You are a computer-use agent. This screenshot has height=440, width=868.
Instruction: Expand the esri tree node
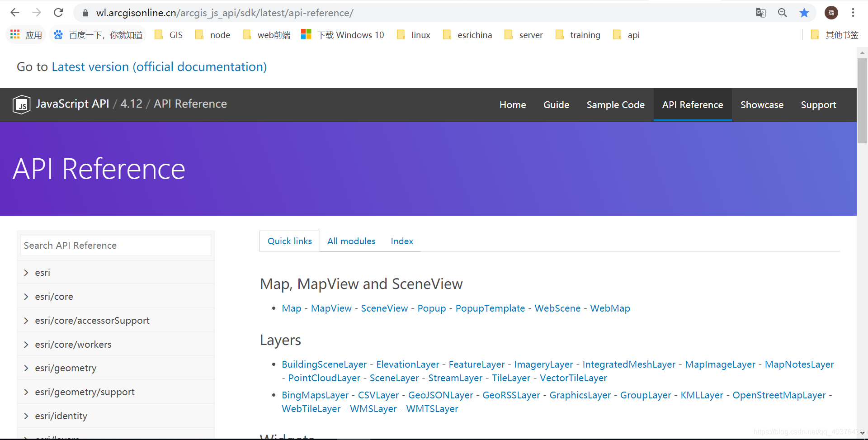click(x=26, y=273)
